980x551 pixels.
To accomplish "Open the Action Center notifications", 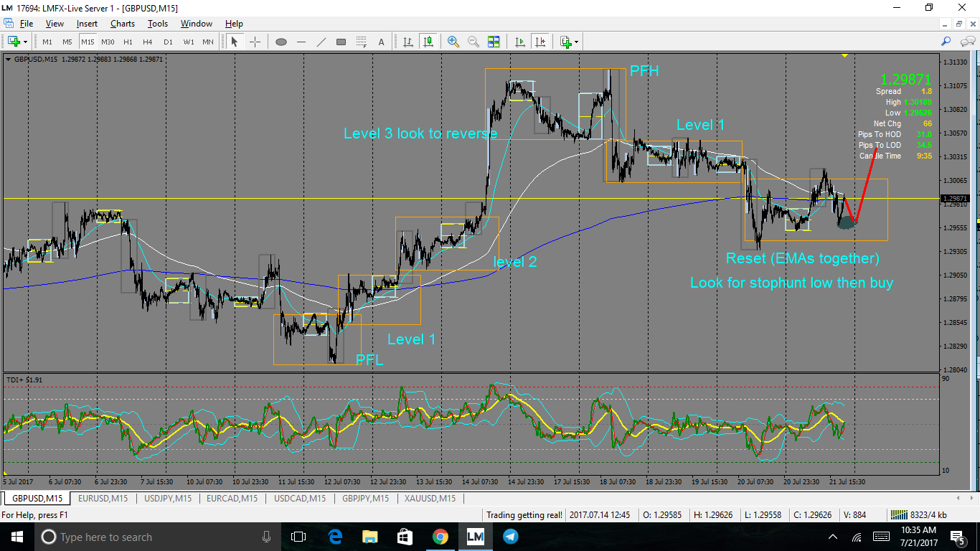I will (x=958, y=537).
